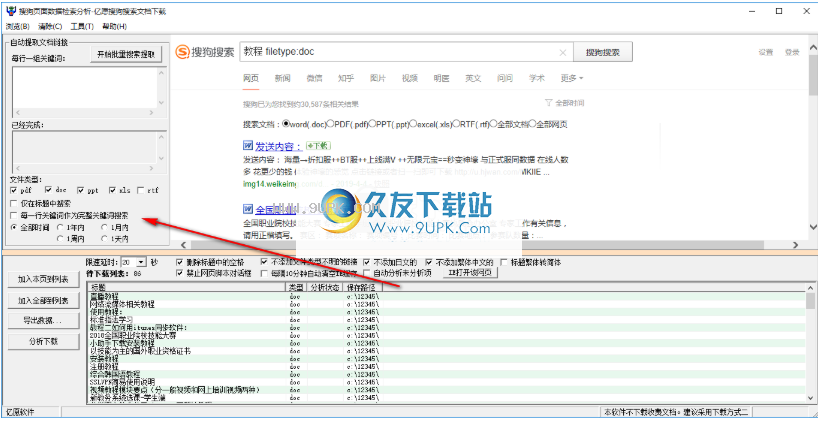Click the green 下载 badge next to 发送内容
The image size is (818, 422).
pos(318,146)
